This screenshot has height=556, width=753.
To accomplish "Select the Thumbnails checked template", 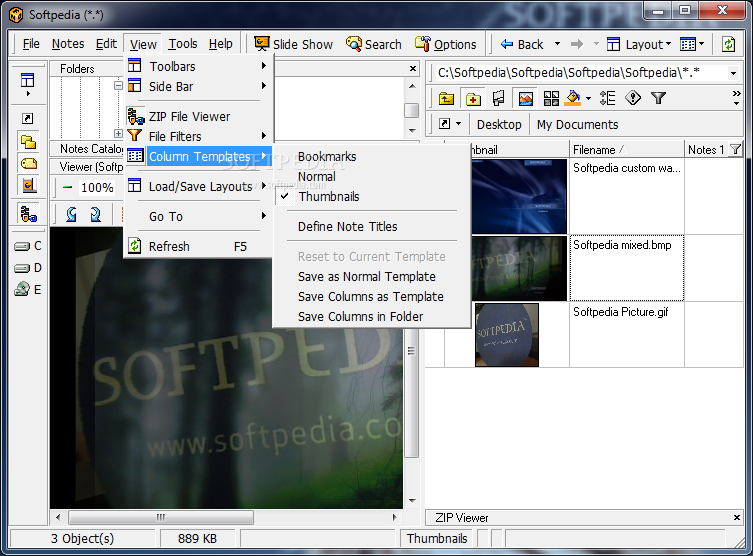I will 371,196.
